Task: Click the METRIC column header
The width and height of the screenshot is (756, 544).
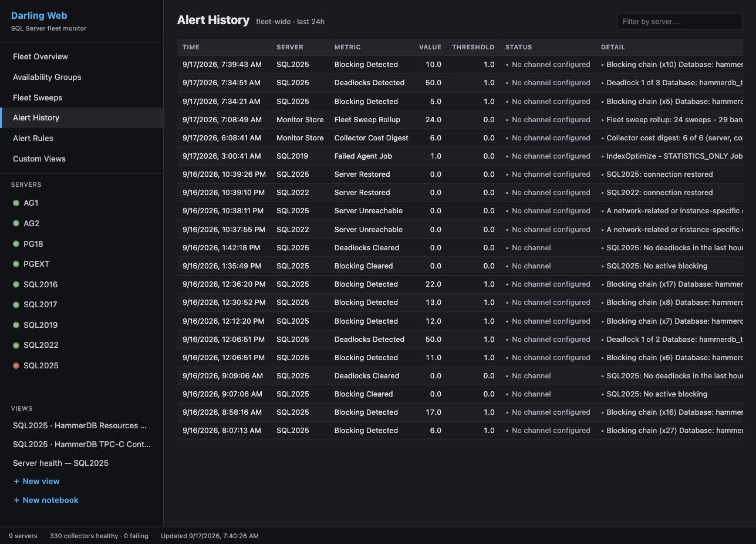Action: pos(347,47)
